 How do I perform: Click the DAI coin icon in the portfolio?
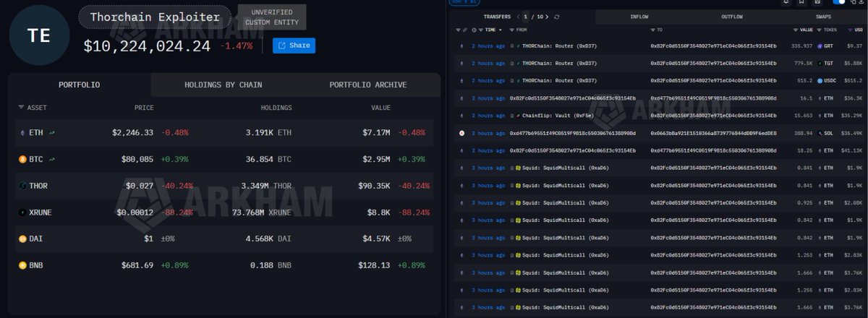[22, 239]
